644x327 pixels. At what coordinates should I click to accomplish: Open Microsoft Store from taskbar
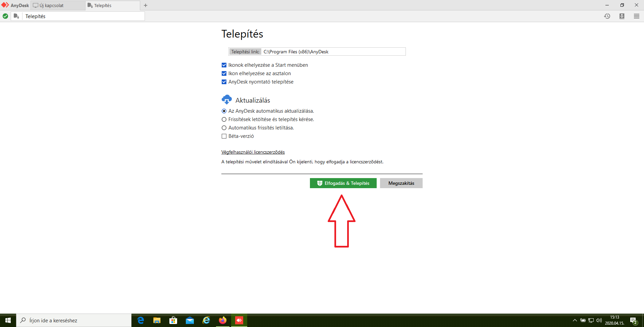tap(173, 320)
